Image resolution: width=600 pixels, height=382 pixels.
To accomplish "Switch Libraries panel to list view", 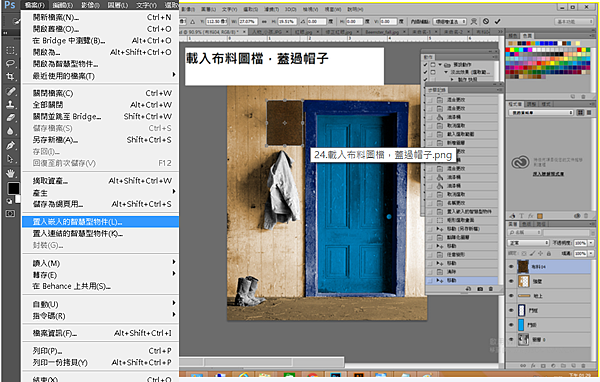I will pyautogui.click(x=589, y=113).
